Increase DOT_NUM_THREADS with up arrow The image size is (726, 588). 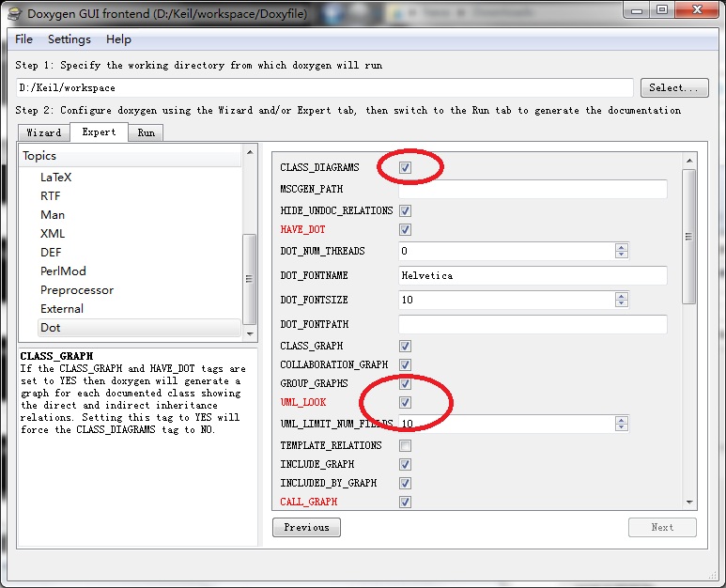(x=622, y=247)
